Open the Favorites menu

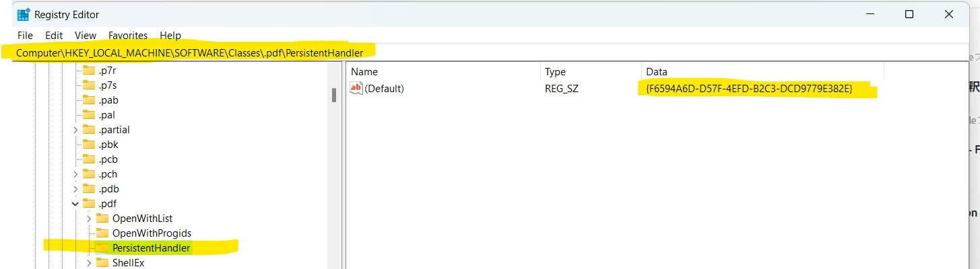pyautogui.click(x=128, y=35)
